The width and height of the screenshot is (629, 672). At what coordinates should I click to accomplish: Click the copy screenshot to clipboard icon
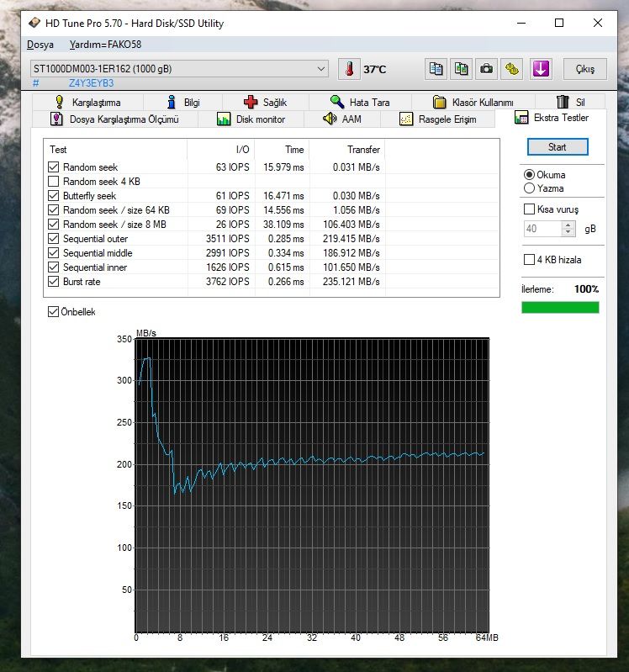461,69
